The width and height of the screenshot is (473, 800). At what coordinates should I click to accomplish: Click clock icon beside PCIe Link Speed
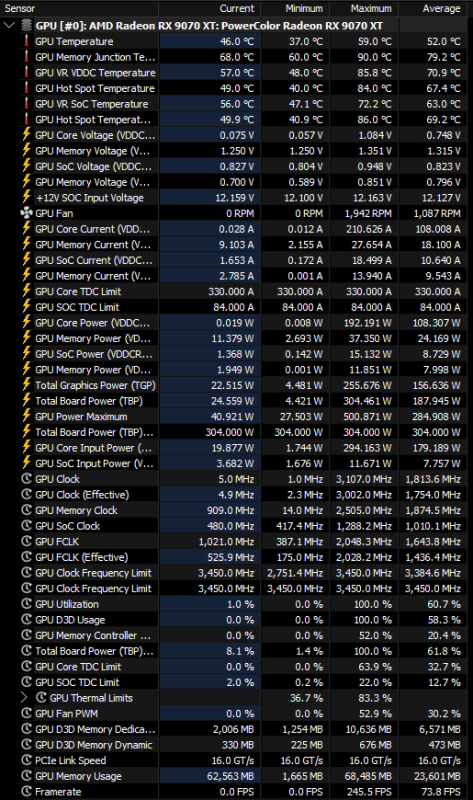(27, 760)
